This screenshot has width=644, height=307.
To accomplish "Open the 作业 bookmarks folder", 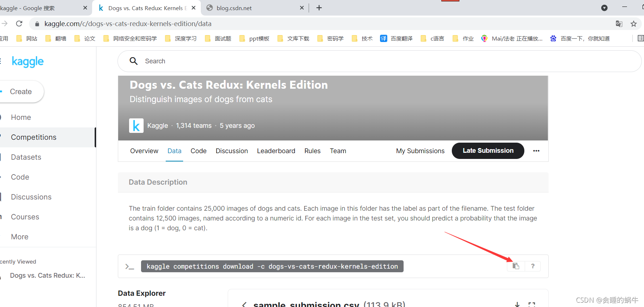I will 463,38.
